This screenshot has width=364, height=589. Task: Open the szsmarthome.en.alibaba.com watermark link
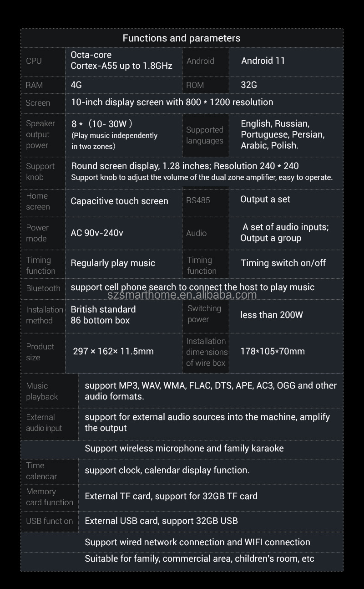(182, 295)
